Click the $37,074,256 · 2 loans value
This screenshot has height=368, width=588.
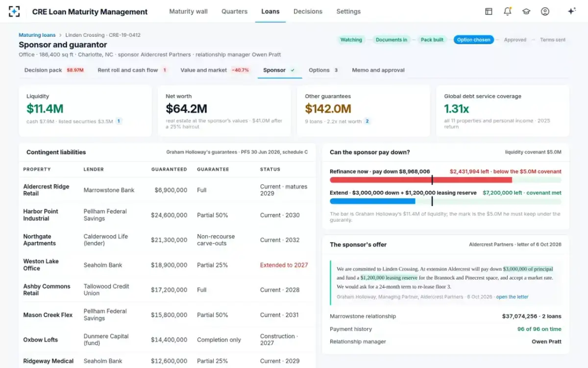[x=532, y=316]
